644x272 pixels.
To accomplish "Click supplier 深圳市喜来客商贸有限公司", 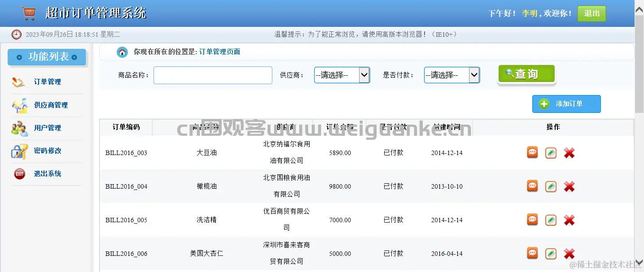I will (286, 253).
